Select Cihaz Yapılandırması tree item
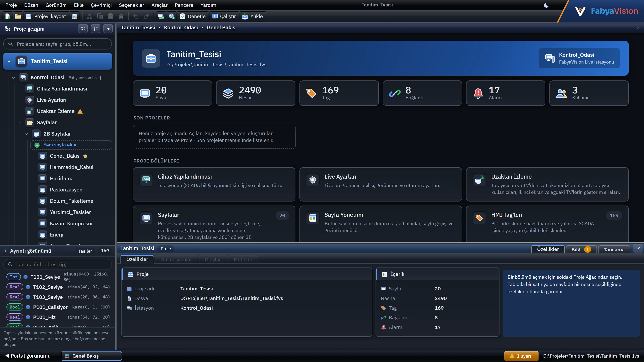This screenshot has width=644, height=362. tap(62, 89)
